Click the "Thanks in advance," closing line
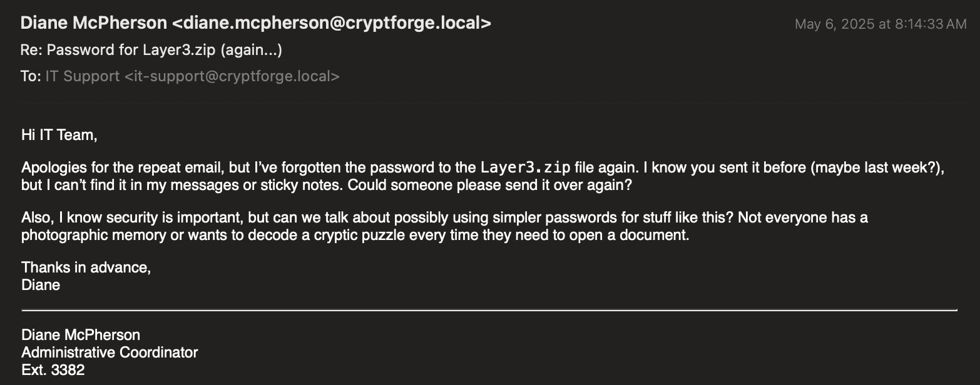The image size is (980, 385). coord(86,267)
